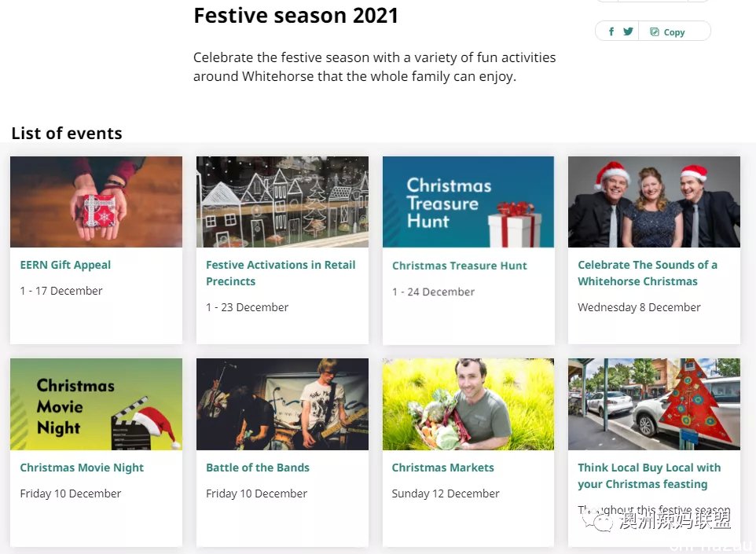Click the man holding vegetables photo
The width and height of the screenshot is (756, 554).
point(468,404)
